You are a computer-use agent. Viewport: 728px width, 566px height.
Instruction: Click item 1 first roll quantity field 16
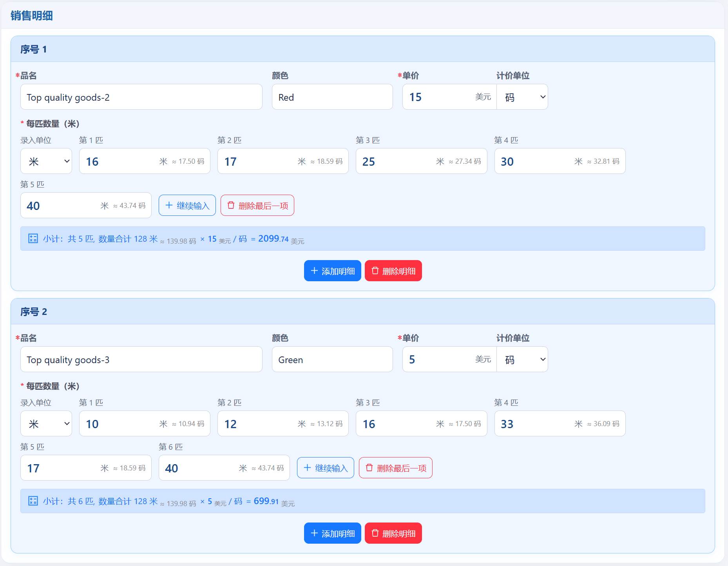coord(145,161)
